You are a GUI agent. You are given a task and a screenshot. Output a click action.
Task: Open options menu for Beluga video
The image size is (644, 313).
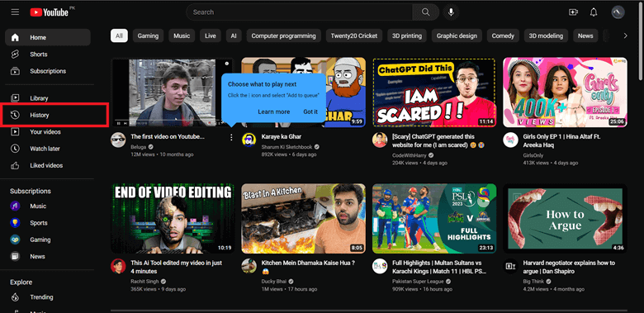tap(231, 137)
